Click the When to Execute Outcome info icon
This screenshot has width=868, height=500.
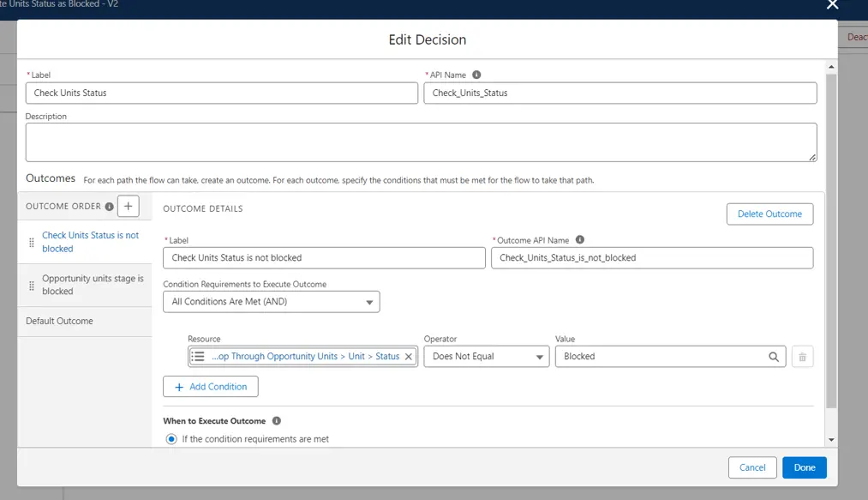point(276,421)
